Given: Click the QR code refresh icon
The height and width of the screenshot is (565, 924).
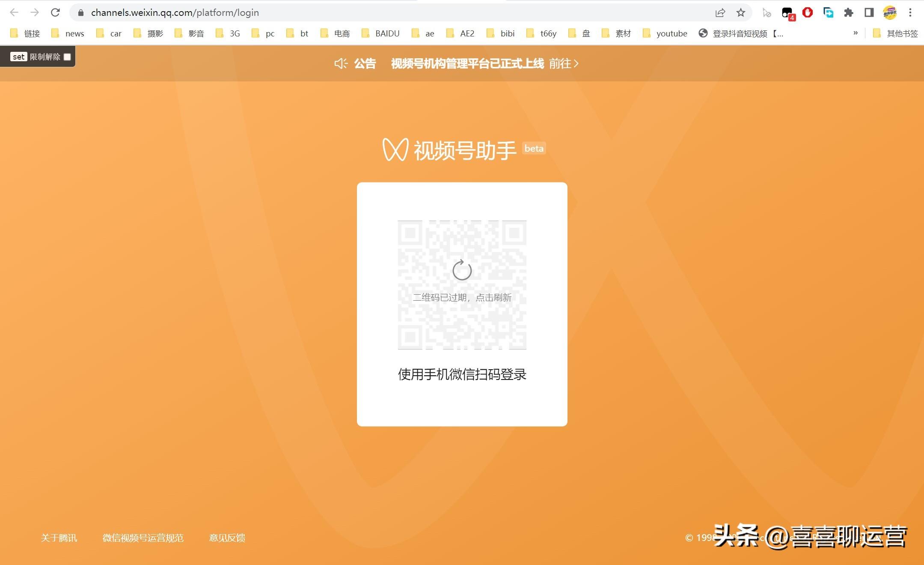Looking at the screenshot, I should (x=462, y=270).
